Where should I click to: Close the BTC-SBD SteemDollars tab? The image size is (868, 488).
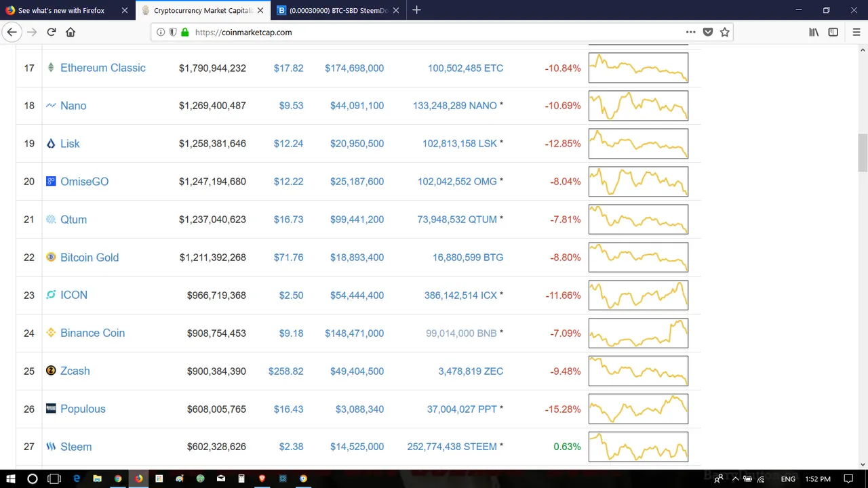click(x=396, y=10)
